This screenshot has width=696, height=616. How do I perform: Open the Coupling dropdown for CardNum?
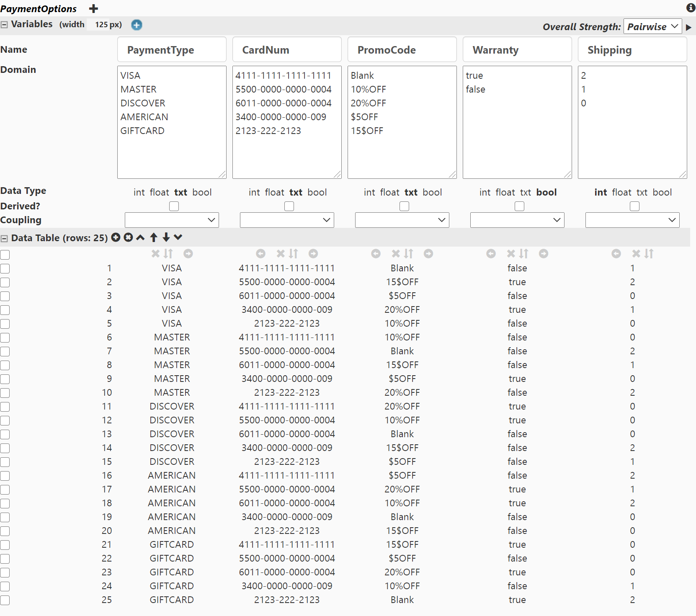point(287,220)
